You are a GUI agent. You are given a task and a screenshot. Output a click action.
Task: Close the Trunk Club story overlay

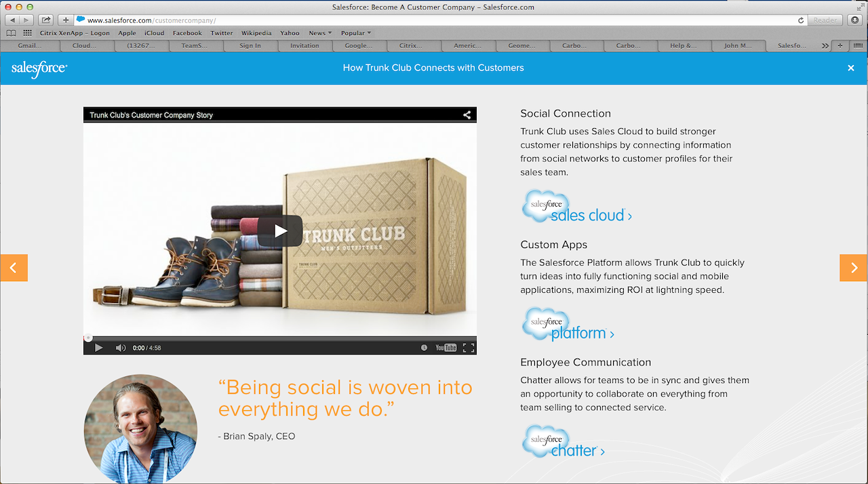click(850, 68)
